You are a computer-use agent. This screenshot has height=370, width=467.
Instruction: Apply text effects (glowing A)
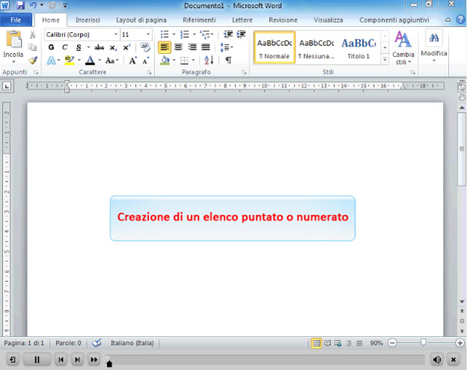coord(51,60)
